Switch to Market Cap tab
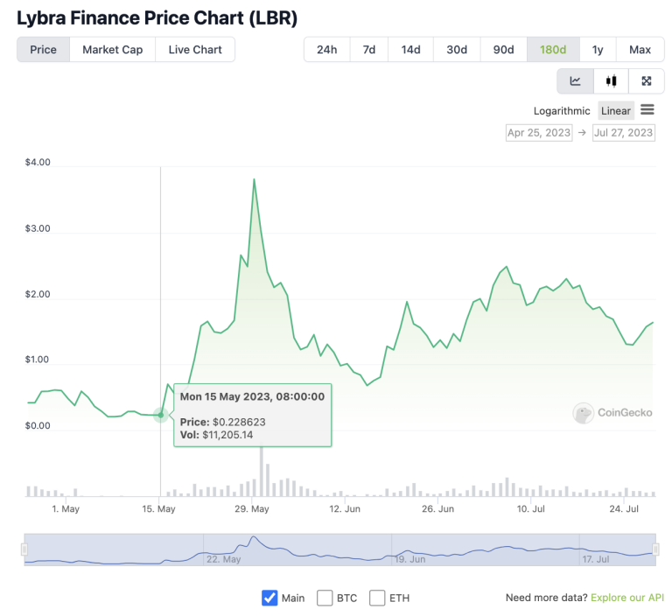672x616 pixels. click(112, 50)
